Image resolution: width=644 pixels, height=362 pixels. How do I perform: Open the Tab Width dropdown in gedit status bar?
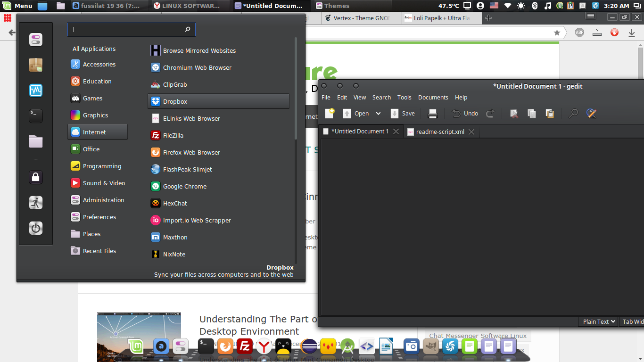[x=632, y=321]
